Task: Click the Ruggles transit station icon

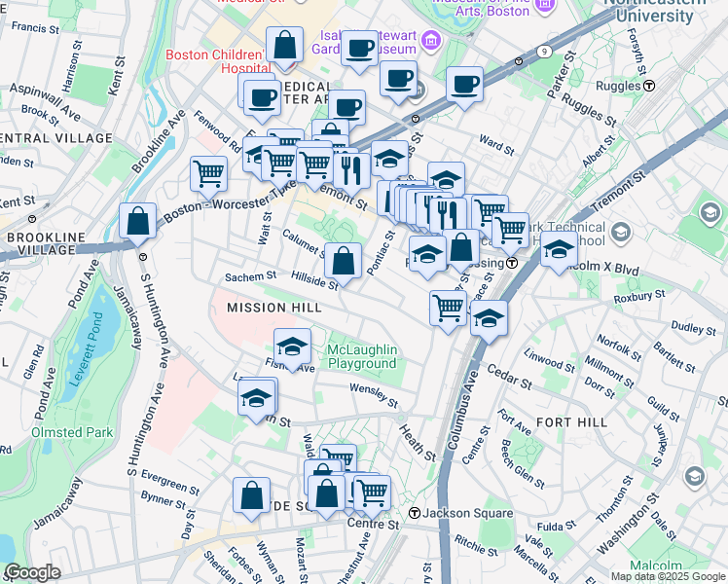Action: (x=649, y=86)
